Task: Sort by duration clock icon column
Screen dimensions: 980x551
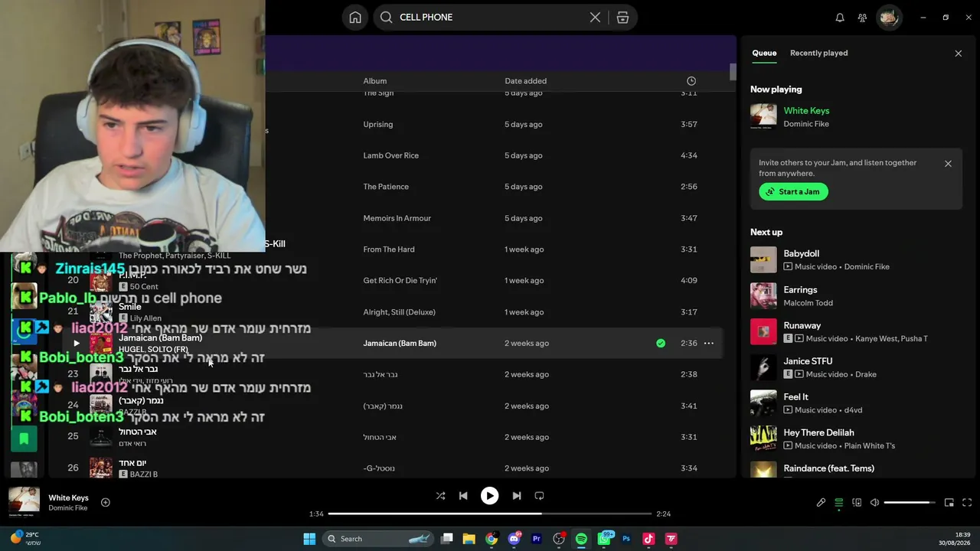Action: tap(691, 81)
